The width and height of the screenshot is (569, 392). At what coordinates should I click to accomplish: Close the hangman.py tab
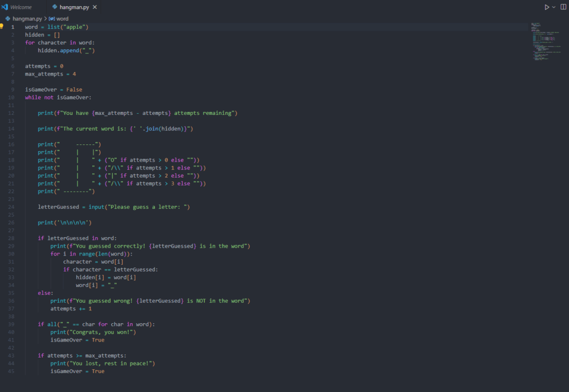pyautogui.click(x=94, y=7)
